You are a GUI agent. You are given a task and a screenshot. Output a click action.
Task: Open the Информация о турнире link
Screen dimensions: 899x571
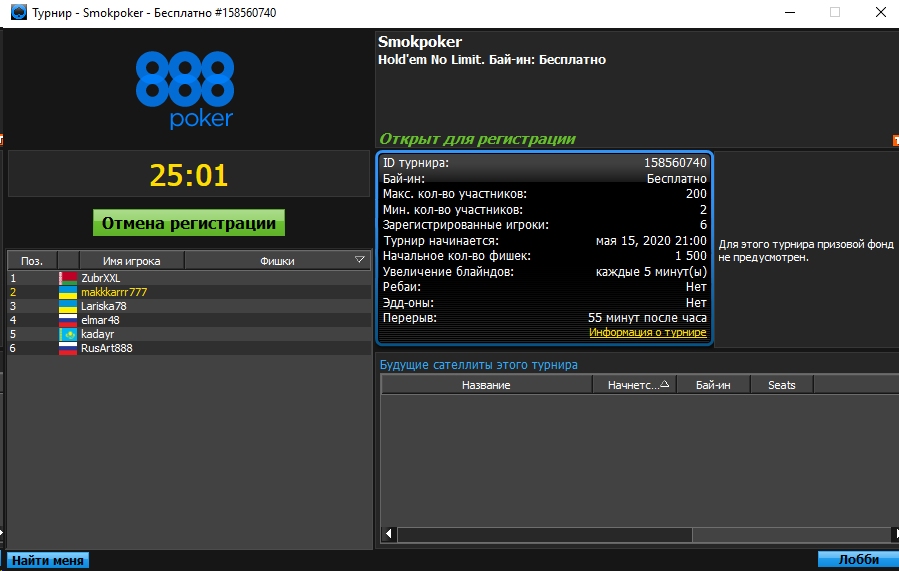click(x=647, y=333)
